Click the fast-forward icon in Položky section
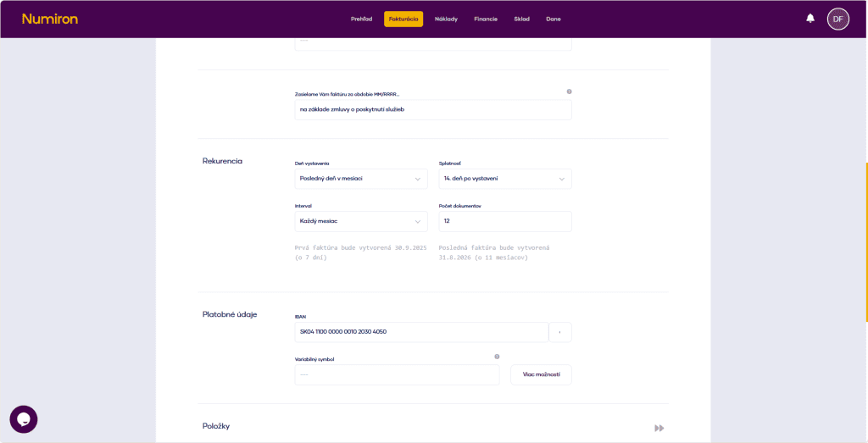This screenshot has height=443, width=868. (659, 429)
